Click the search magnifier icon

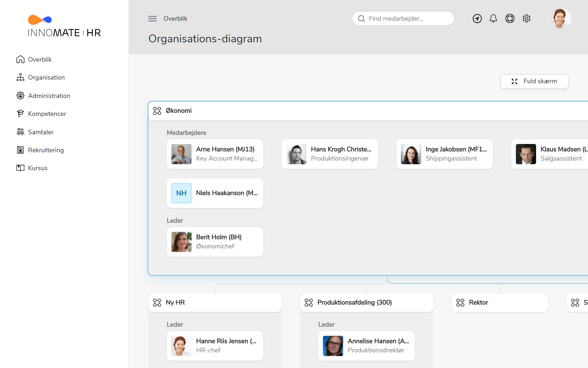point(362,18)
